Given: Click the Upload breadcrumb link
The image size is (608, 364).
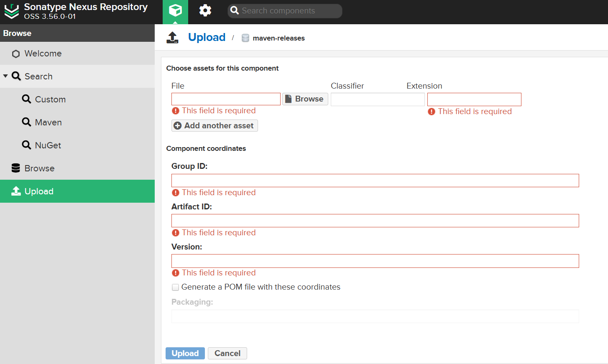Looking at the screenshot, I should [207, 37].
